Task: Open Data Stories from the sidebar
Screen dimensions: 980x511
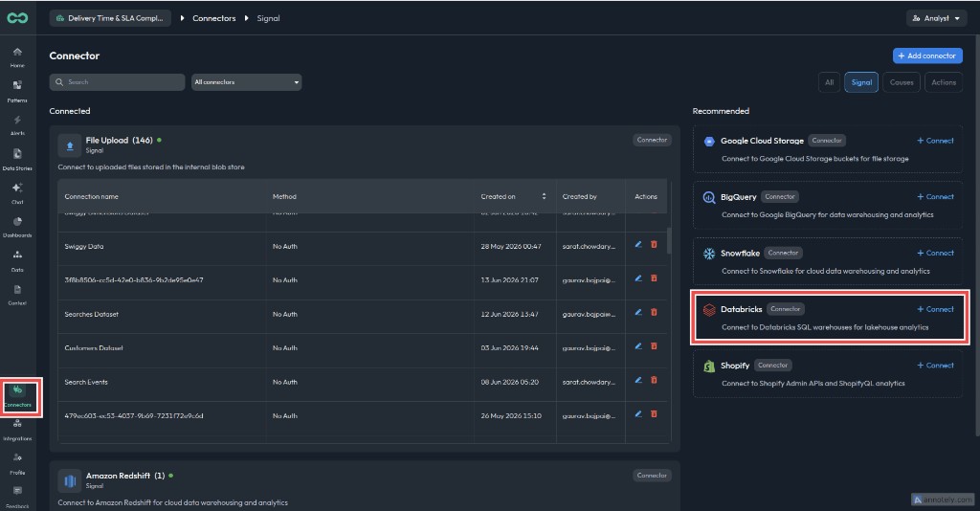Action: coord(17,159)
